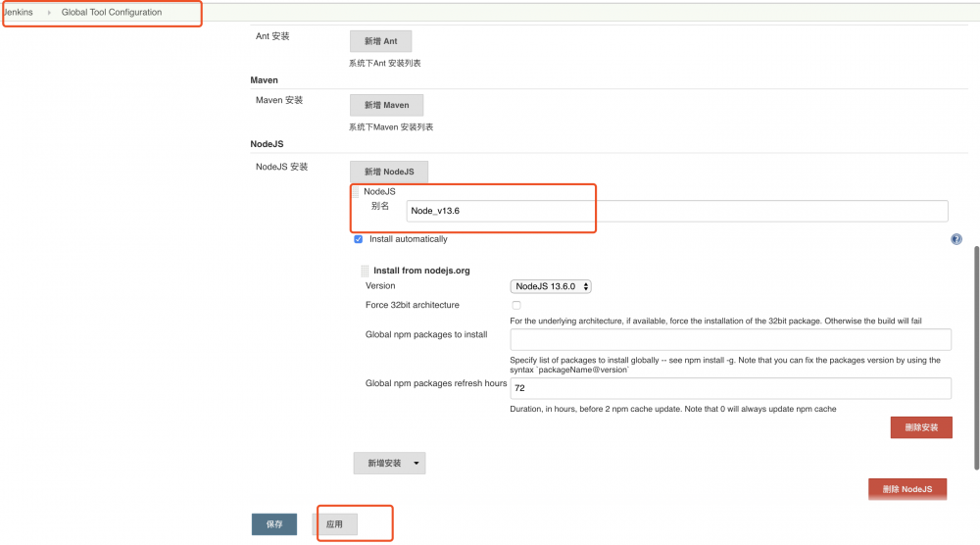
Task: Click the Install from nodejs.org label
Action: click(421, 271)
